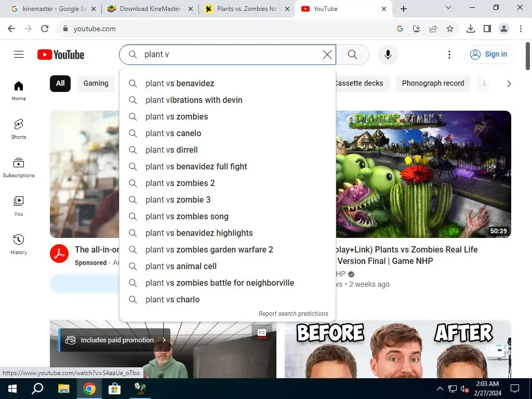Open Chrome downloads icon

pos(471,29)
